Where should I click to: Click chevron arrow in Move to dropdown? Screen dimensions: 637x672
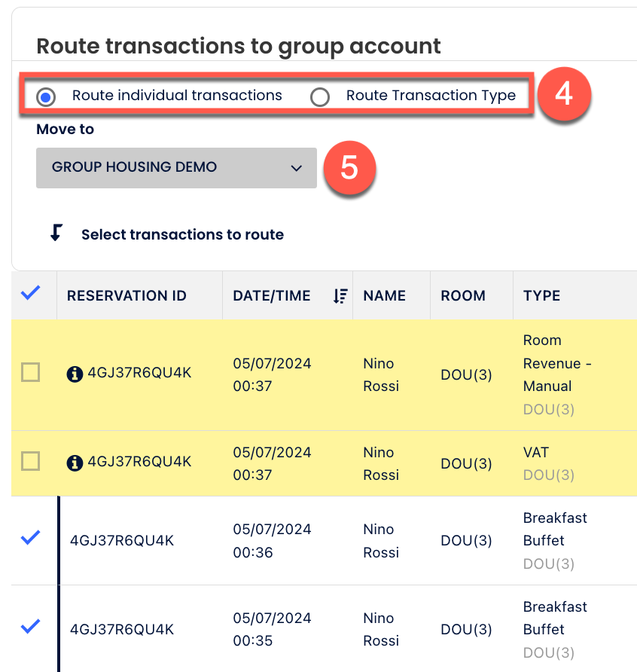296,168
